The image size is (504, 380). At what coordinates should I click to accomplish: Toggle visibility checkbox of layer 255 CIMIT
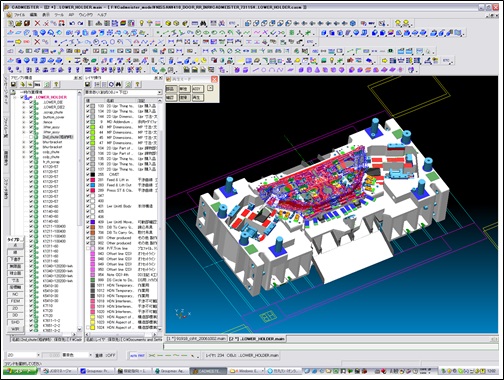(x=88, y=174)
